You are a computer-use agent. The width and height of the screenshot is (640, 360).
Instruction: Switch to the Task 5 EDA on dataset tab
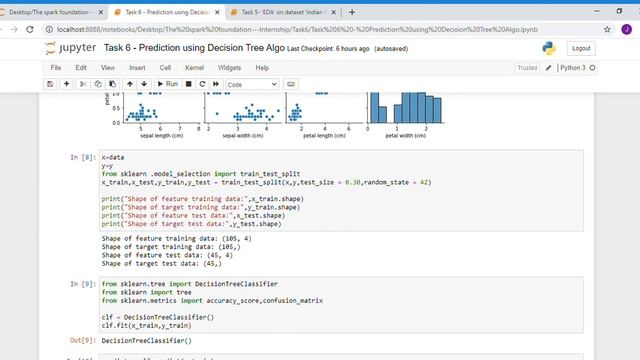[x=283, y=12]
